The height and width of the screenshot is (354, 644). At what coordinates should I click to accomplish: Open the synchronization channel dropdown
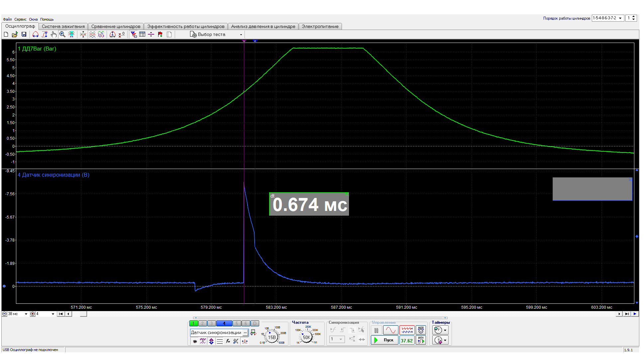(337, 339)
